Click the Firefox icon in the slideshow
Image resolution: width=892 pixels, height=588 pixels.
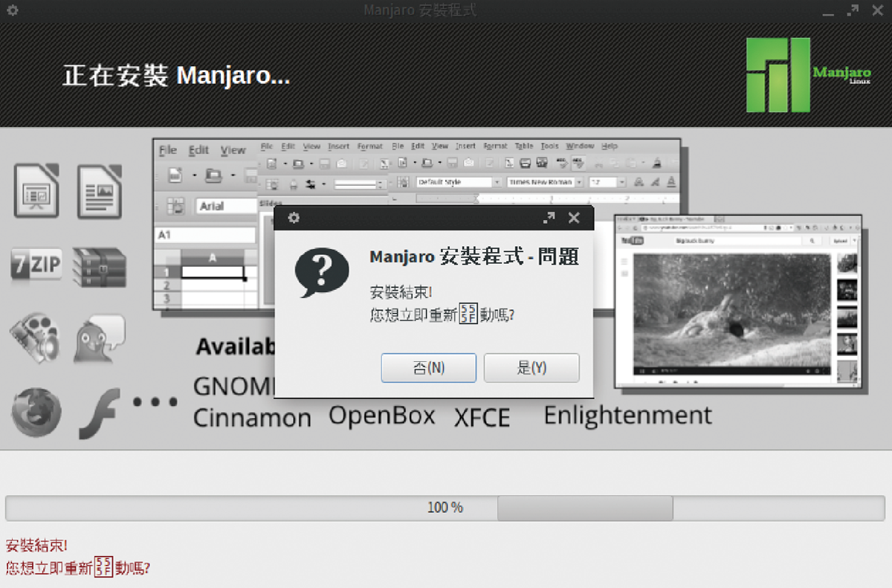[36, 411]
